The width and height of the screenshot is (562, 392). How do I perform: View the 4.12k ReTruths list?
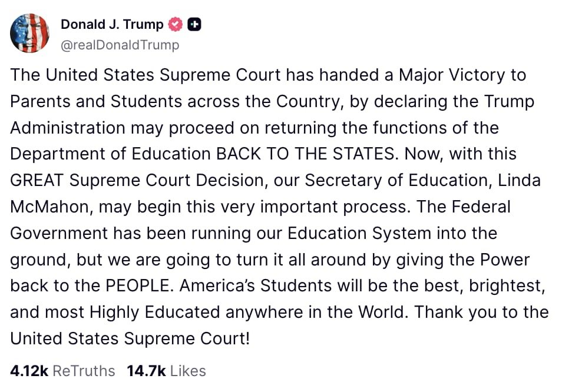[x=62, y=371]
